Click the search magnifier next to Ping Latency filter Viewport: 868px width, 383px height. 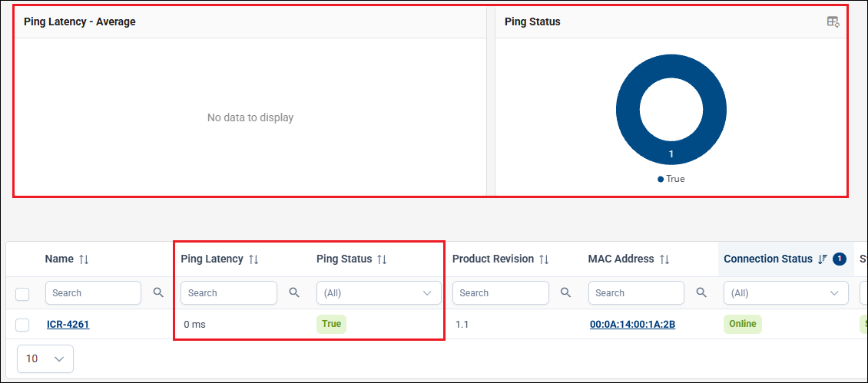point(294,292)
